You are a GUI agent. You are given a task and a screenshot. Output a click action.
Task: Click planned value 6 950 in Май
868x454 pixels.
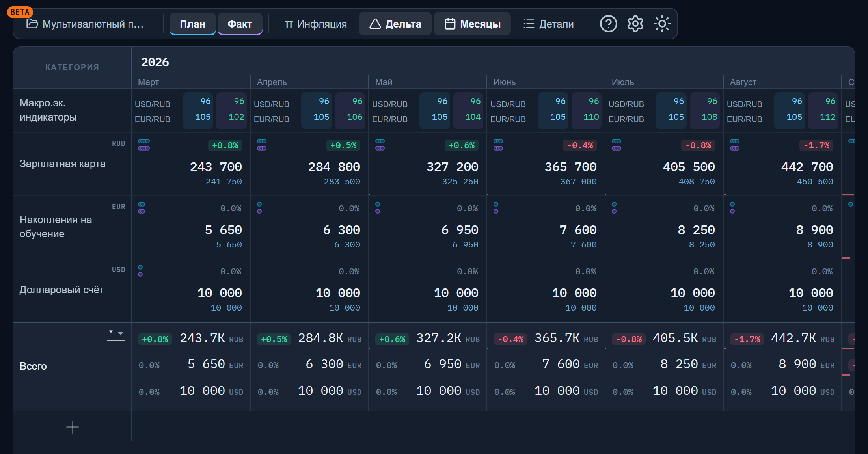(460, 230)
